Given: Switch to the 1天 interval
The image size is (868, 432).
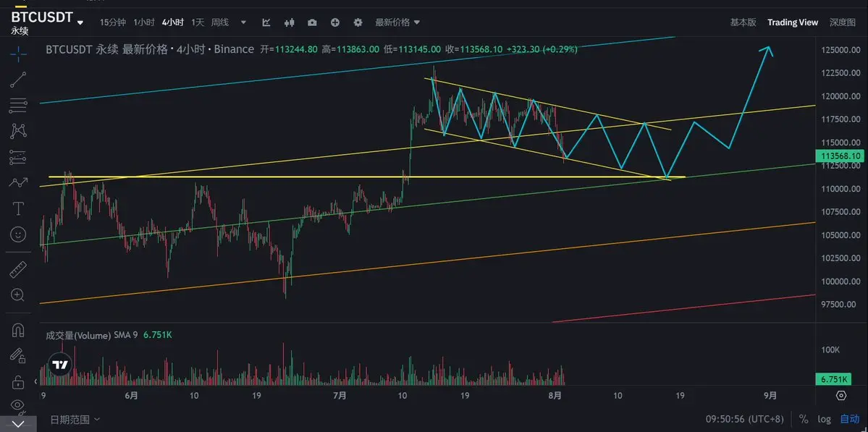Looking at the screenshot, I should (198, 22).
